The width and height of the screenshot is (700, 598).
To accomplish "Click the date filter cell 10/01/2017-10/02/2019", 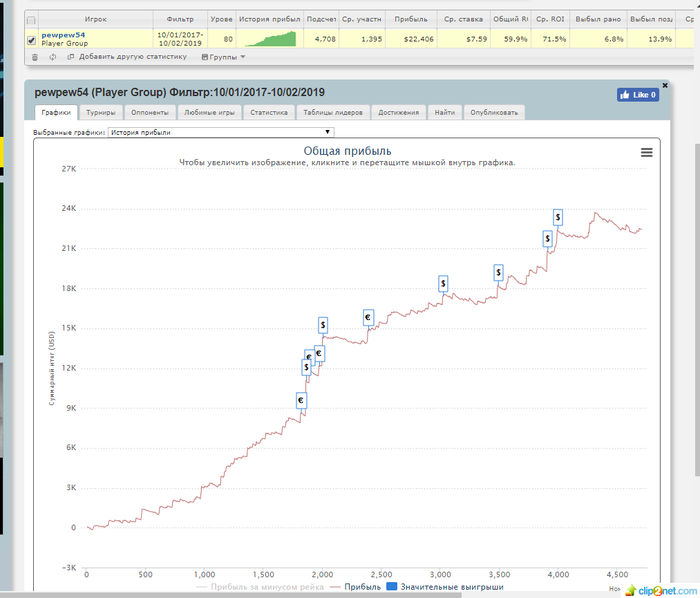I will [x=180, y=39].
